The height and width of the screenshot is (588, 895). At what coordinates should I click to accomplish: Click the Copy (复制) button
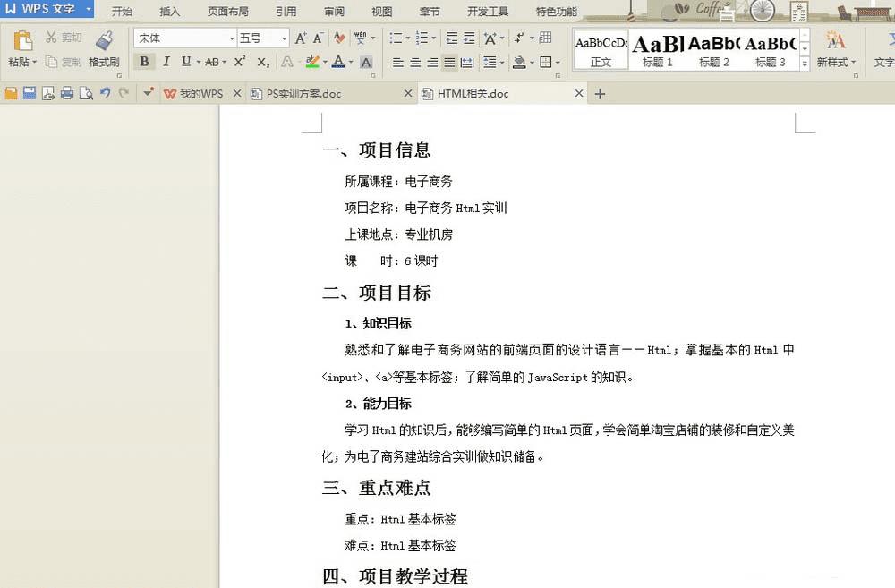[x=64, y=62]
